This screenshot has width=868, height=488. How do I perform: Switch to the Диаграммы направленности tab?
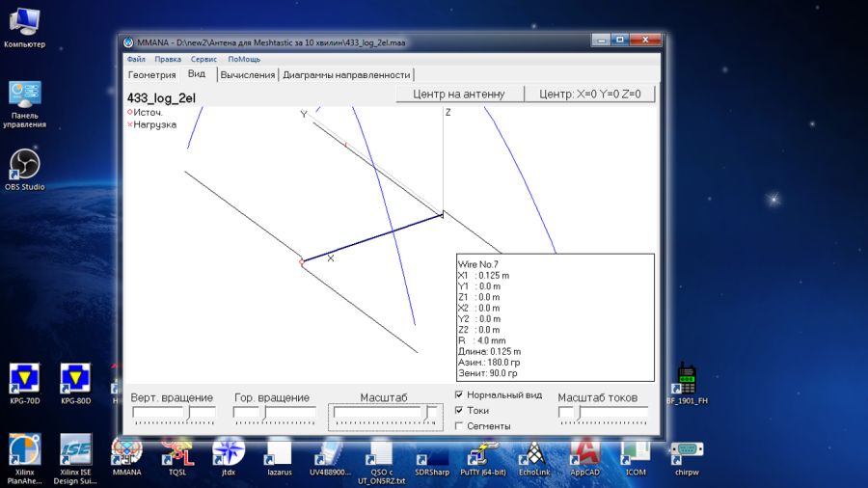pos(346,74)
